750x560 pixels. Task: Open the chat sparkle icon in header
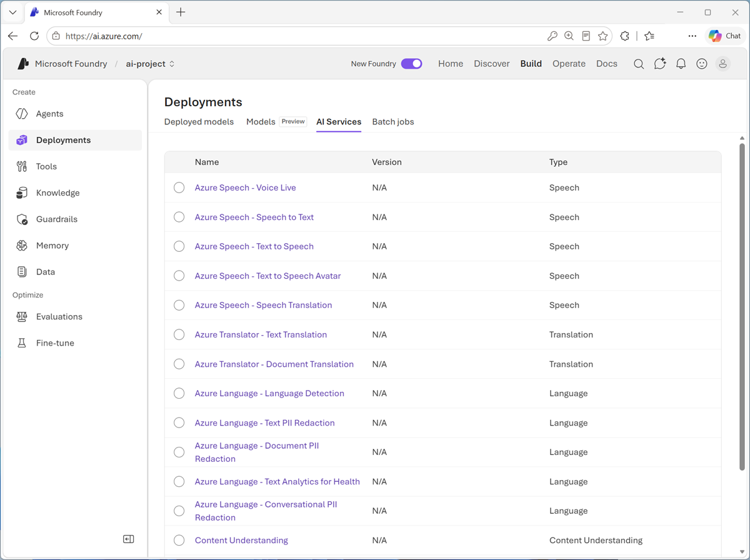[660, 64]
